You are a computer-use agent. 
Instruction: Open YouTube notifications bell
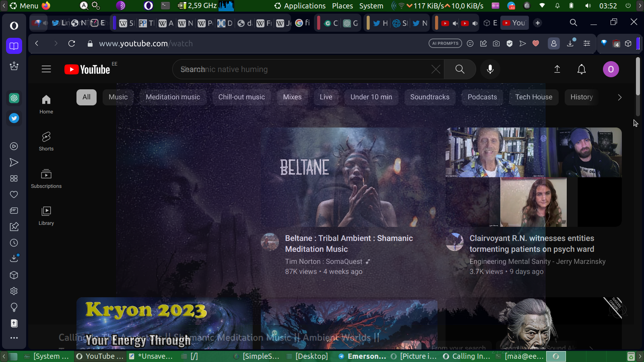[x=582, y=69]
